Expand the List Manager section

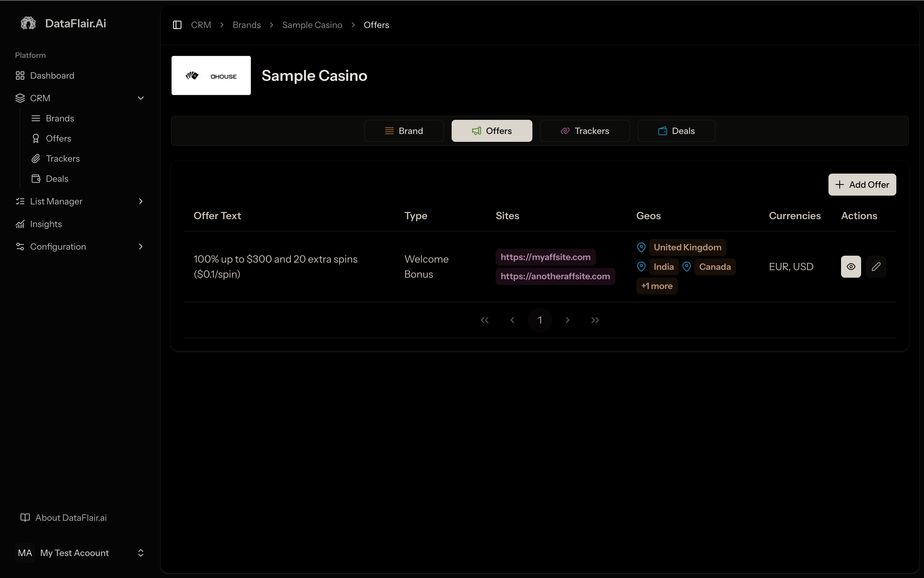tap(140, 202)
